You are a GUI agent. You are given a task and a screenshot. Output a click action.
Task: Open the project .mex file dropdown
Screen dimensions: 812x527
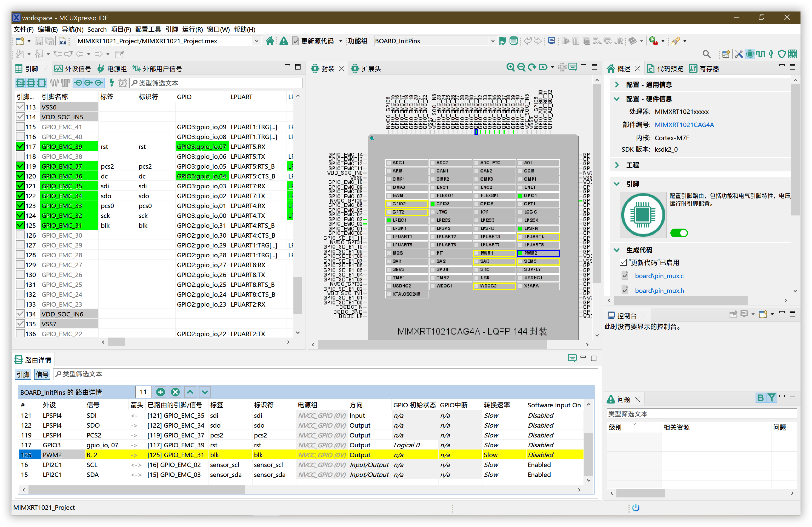point(257,41)
